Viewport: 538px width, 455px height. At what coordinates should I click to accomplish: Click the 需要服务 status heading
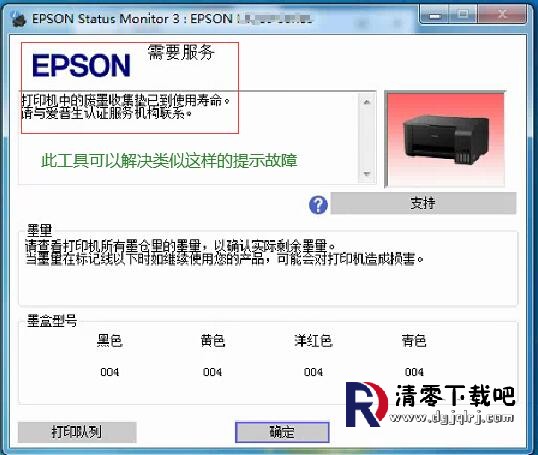[x=181, y=52]
